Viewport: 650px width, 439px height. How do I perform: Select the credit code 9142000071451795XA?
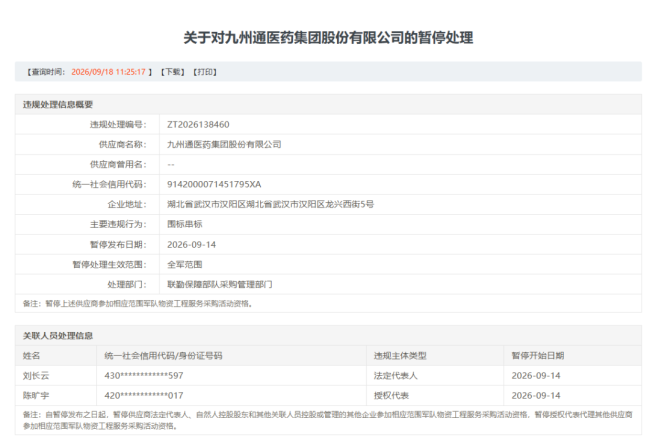coord(214,184)
